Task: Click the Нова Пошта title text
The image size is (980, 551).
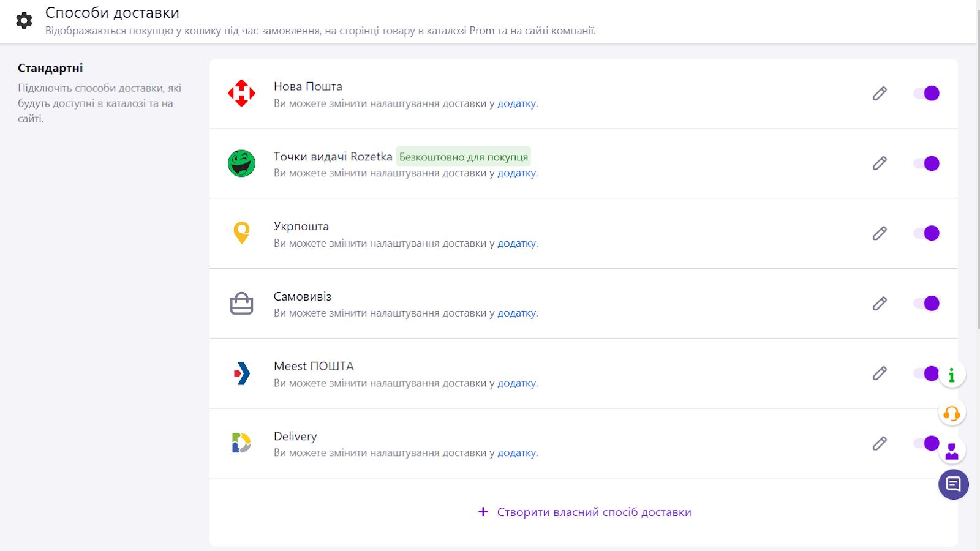Action: tap(307, 86)
